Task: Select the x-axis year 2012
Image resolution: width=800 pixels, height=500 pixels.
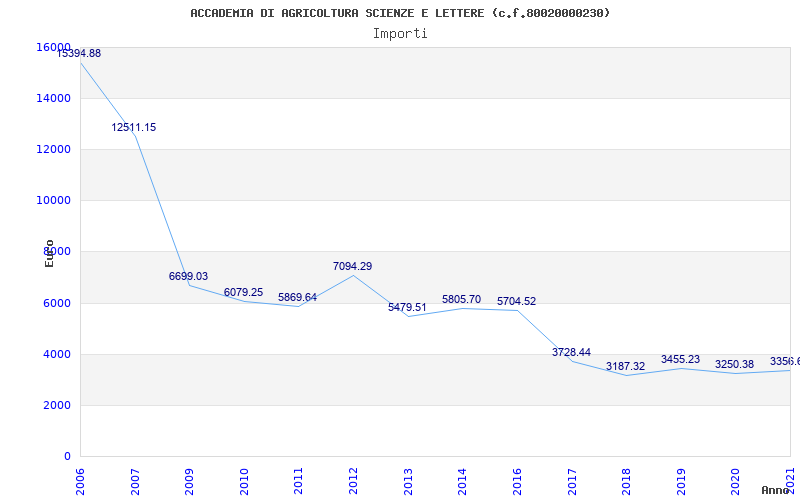Action: (x=353, y=481)
